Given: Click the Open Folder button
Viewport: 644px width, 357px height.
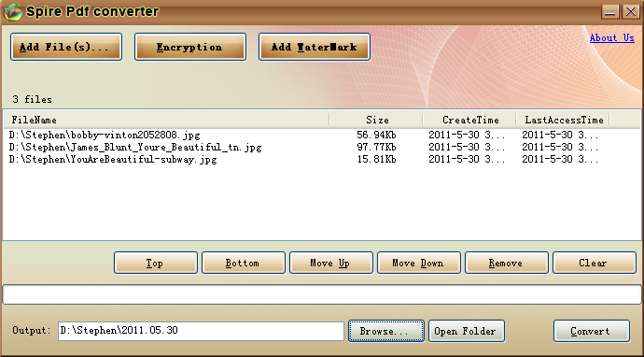Looking at the screenshot, I should pyautogui.click(x=466, y=331).
